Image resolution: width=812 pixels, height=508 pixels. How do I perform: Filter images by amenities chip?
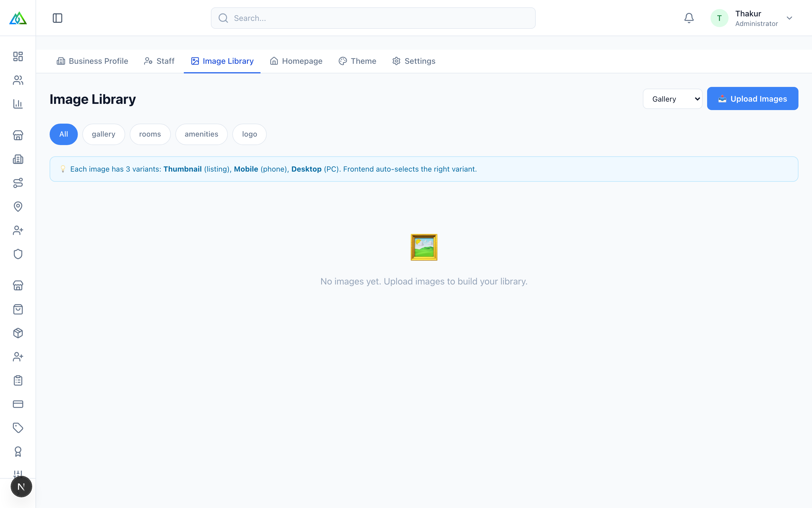[201, 134]
